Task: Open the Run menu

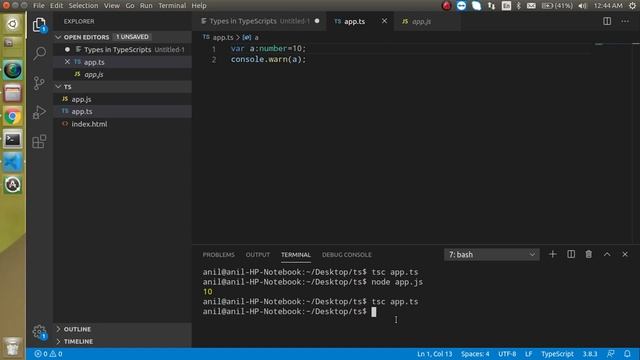Action: click(146, 6)
